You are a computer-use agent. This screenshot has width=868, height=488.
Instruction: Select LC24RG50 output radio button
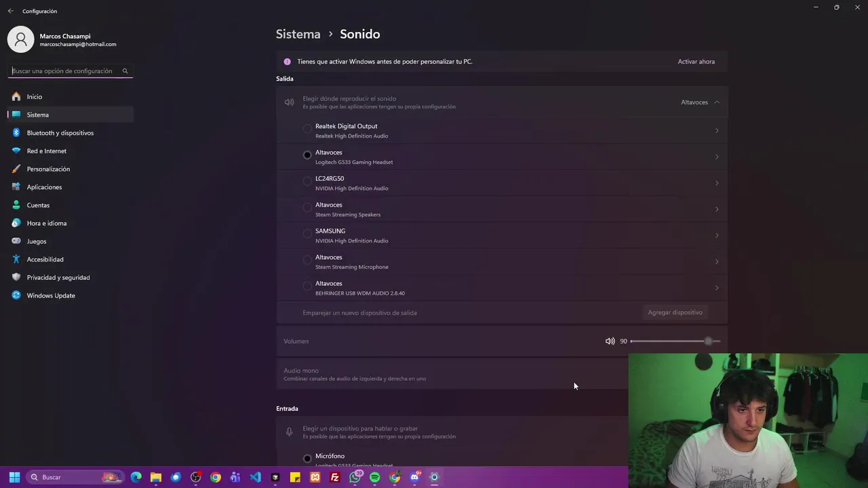tap(307, 181)
